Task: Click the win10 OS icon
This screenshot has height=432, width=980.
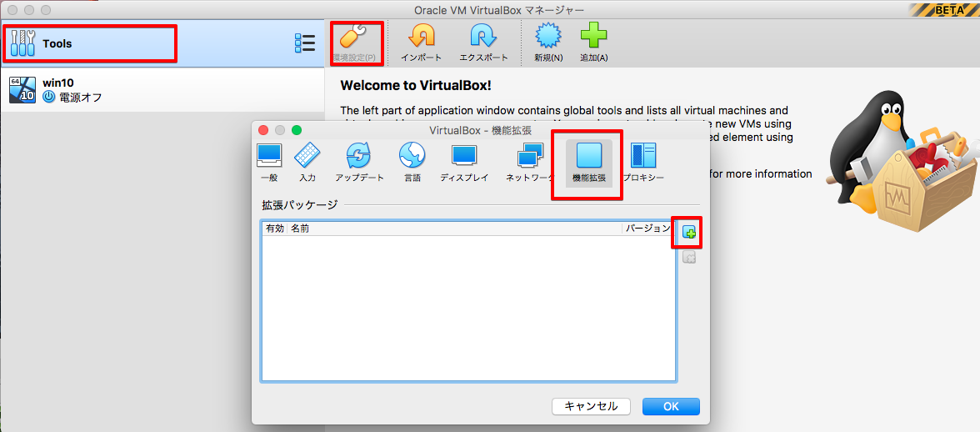Action: (x=22, y=90)
